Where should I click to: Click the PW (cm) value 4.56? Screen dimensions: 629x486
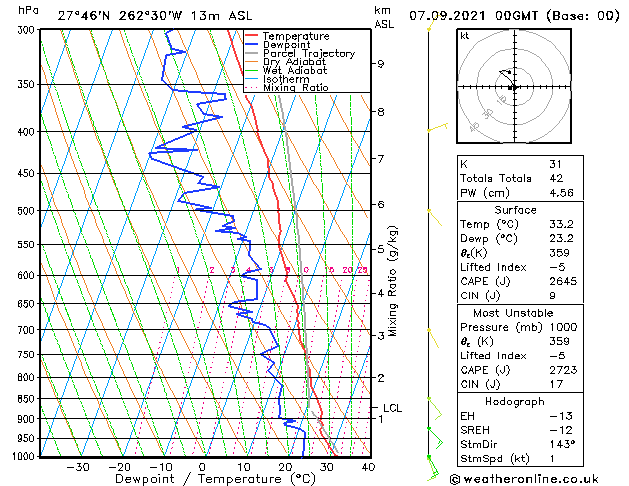tap(561, 193)
